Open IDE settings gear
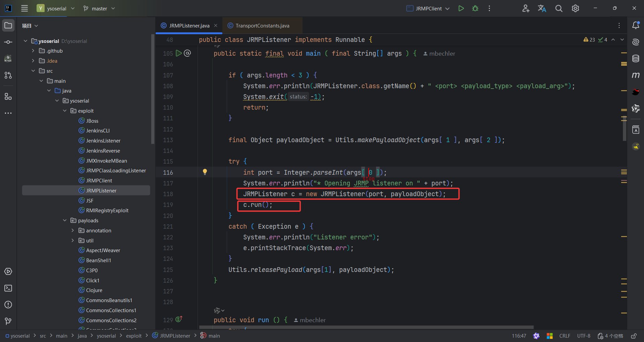Screen dimensions: 644x342 coord(575,8)
